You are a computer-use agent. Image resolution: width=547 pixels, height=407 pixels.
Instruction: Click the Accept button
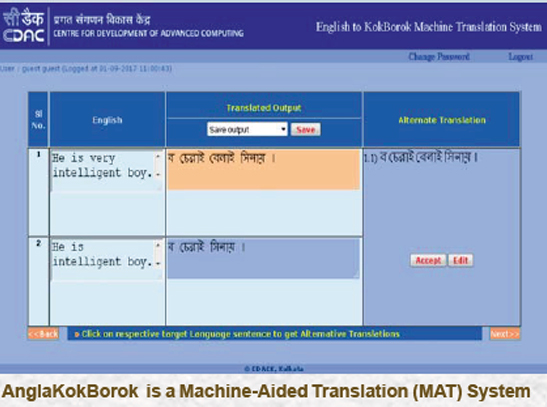click(x=428, y=261)
